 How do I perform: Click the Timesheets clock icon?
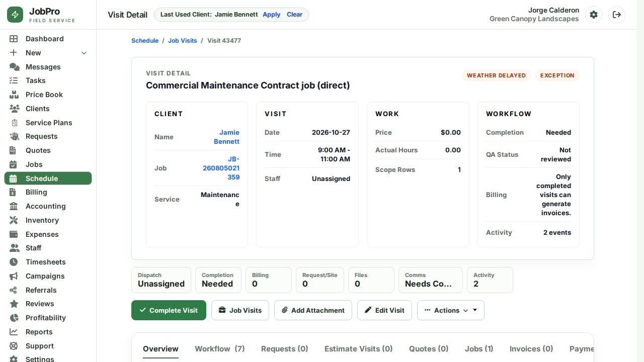click(14, 262)
